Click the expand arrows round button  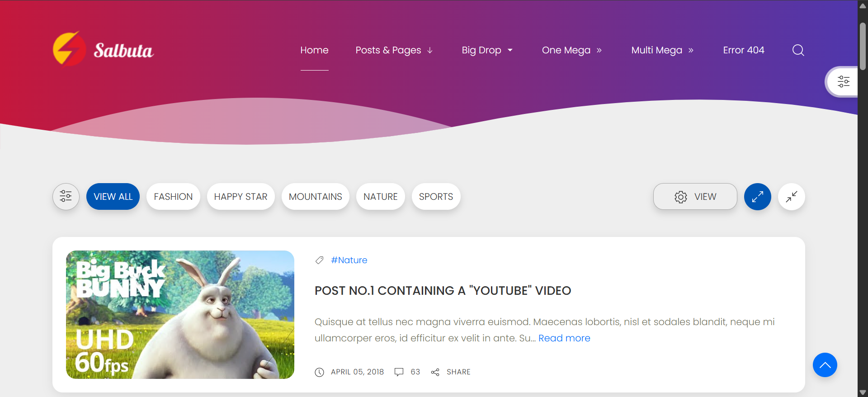(x=758, y=197)
